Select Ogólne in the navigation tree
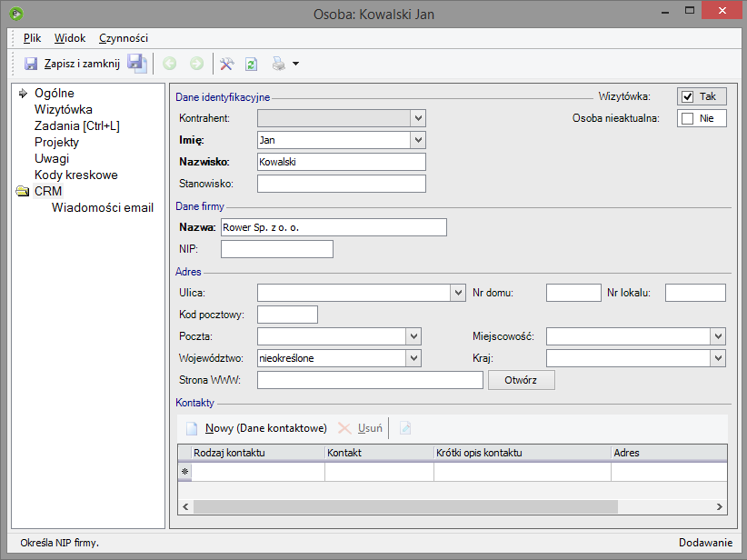The image size is (747, 560). pos(55,93)
